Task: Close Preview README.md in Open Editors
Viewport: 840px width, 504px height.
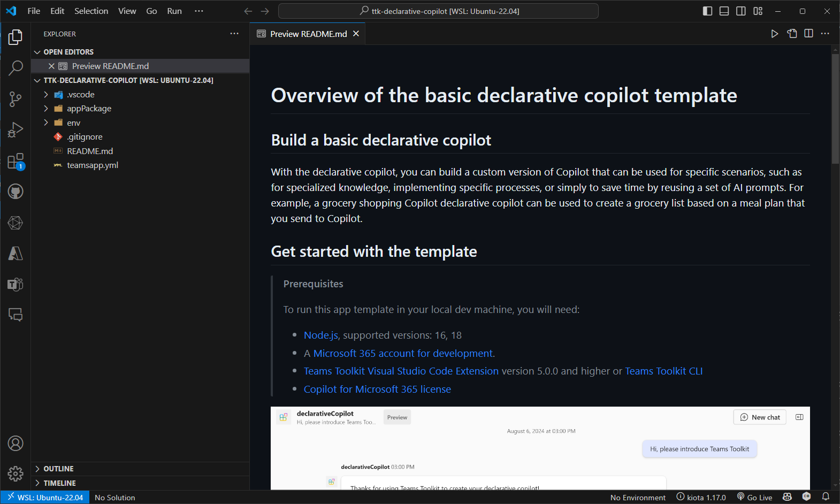Action: click(x=51, y=66)
